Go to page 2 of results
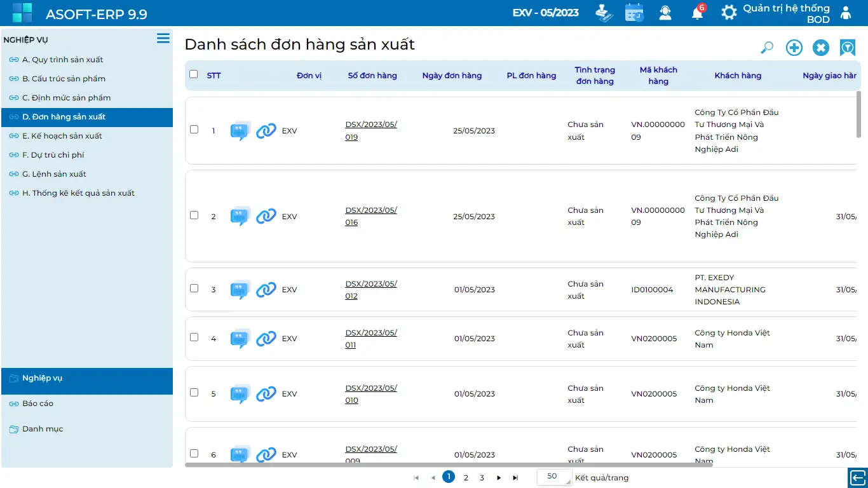Viewport: 868px width, 488px height. pos(466,478)
